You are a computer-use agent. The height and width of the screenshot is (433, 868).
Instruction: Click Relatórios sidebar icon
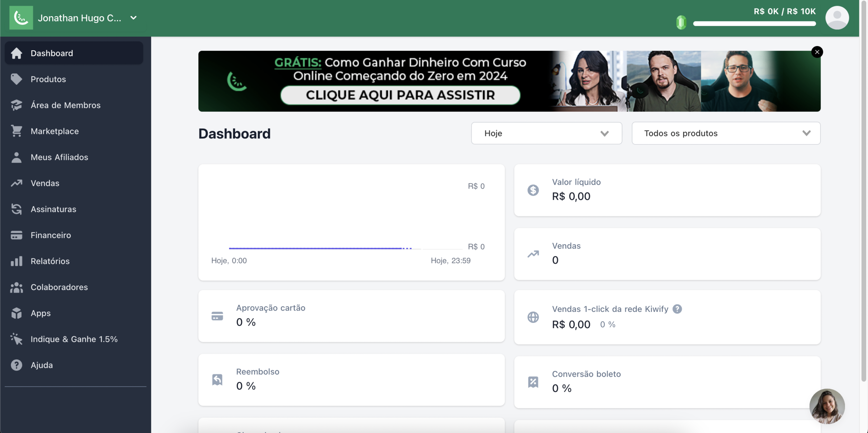pyautogui.click(x=17, y=261)
